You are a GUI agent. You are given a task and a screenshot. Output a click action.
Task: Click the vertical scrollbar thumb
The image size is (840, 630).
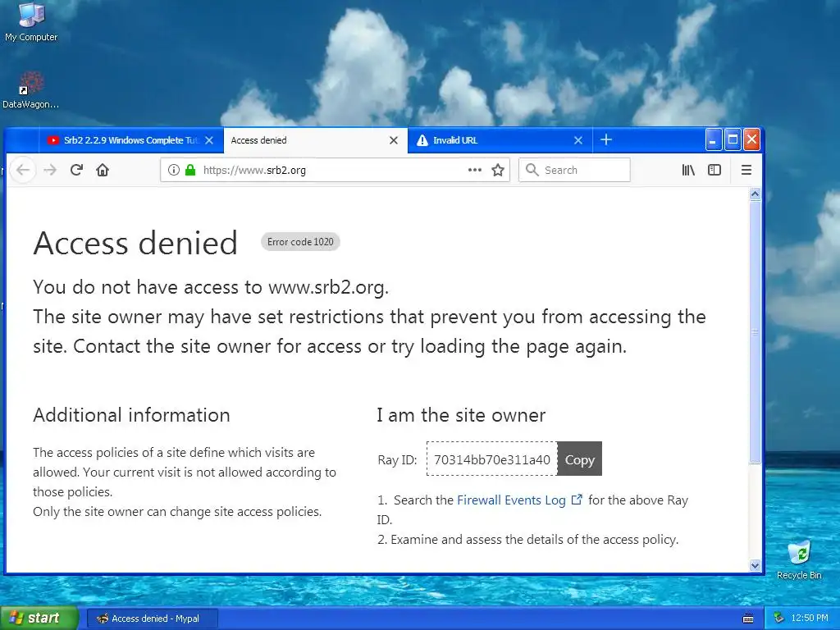click(755, 331)
